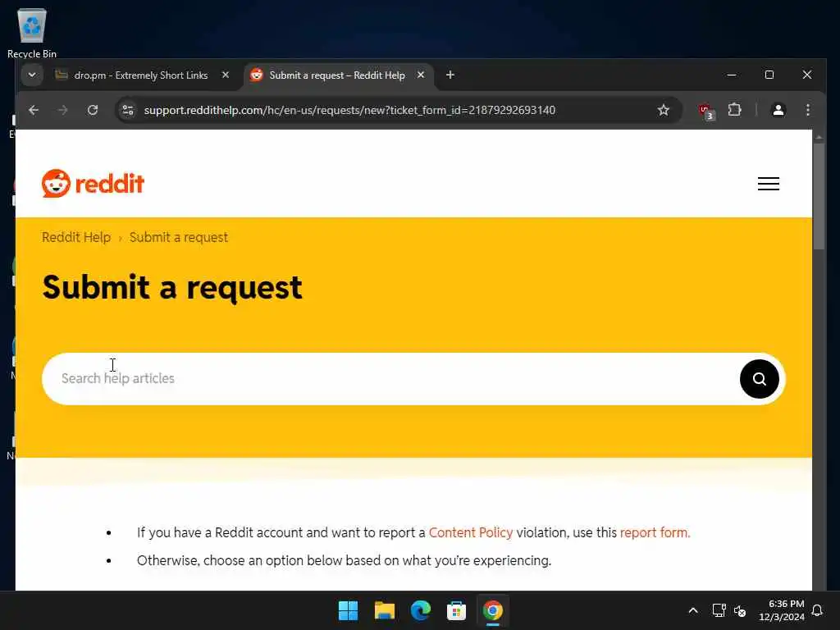840x630 pixels.
Task: Click the black search button
Action: point(759,379)
